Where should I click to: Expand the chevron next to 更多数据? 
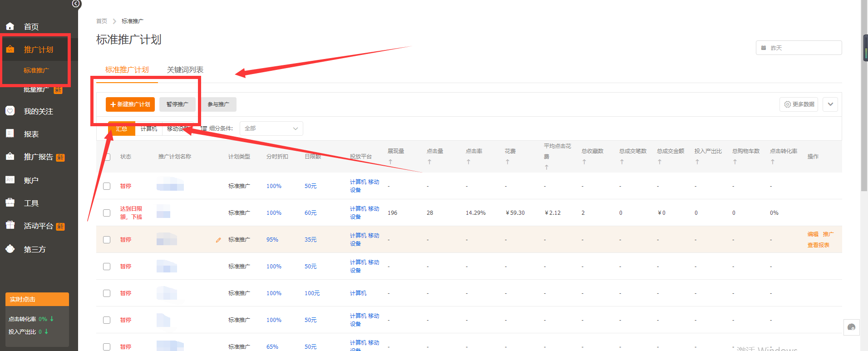pyautogui.click(x=830, y=104)
